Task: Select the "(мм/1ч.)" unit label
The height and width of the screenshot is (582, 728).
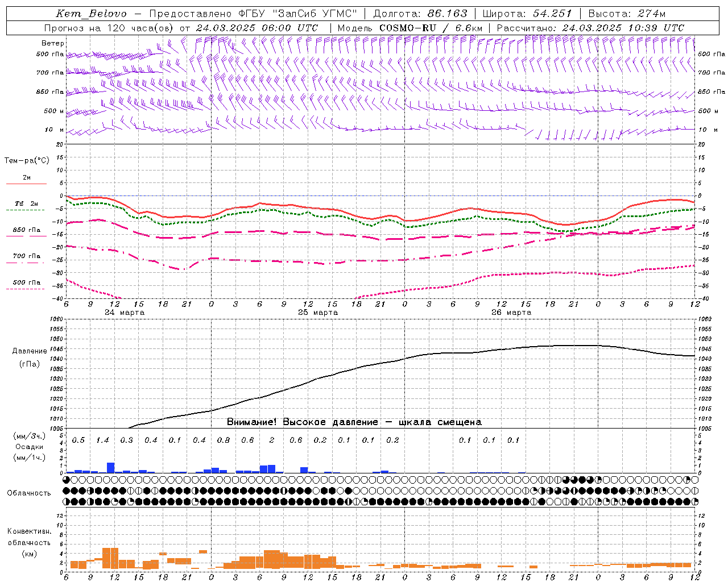Action: click(29, 458)
